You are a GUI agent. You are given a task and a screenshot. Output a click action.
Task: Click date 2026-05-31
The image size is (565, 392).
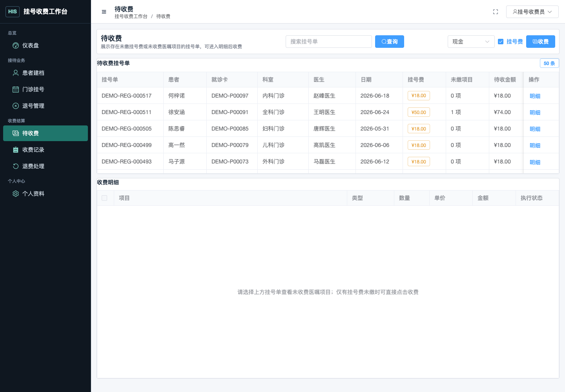[x=375, y=129]
